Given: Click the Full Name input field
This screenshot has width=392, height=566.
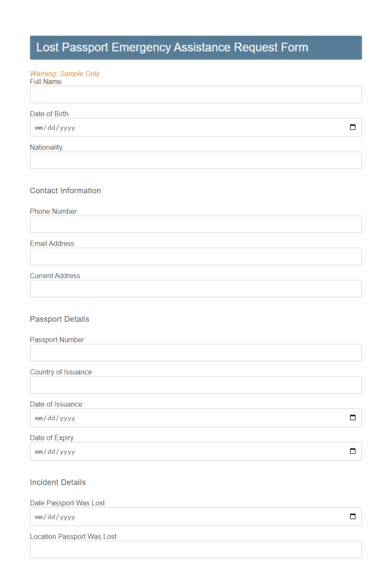Looking at the screenshot, I should click(196, 94).
